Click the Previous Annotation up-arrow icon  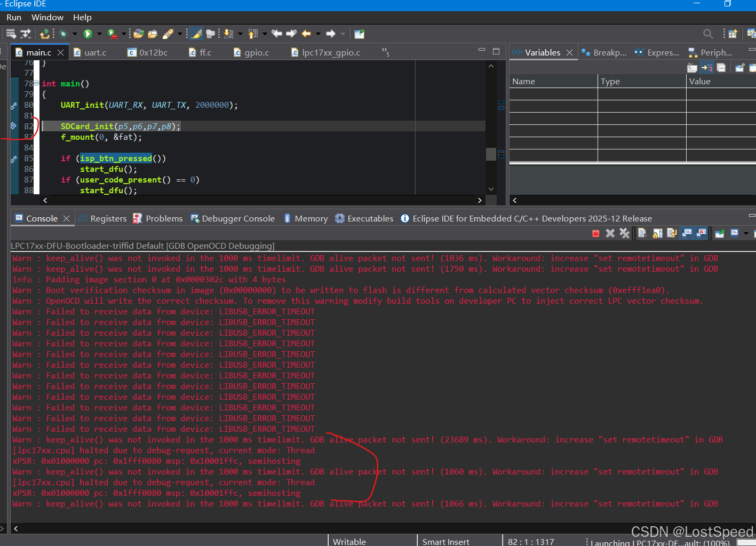coord(253,34)
